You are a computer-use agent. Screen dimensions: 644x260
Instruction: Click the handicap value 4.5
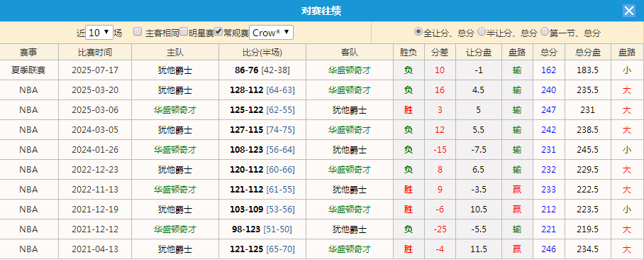479,90
